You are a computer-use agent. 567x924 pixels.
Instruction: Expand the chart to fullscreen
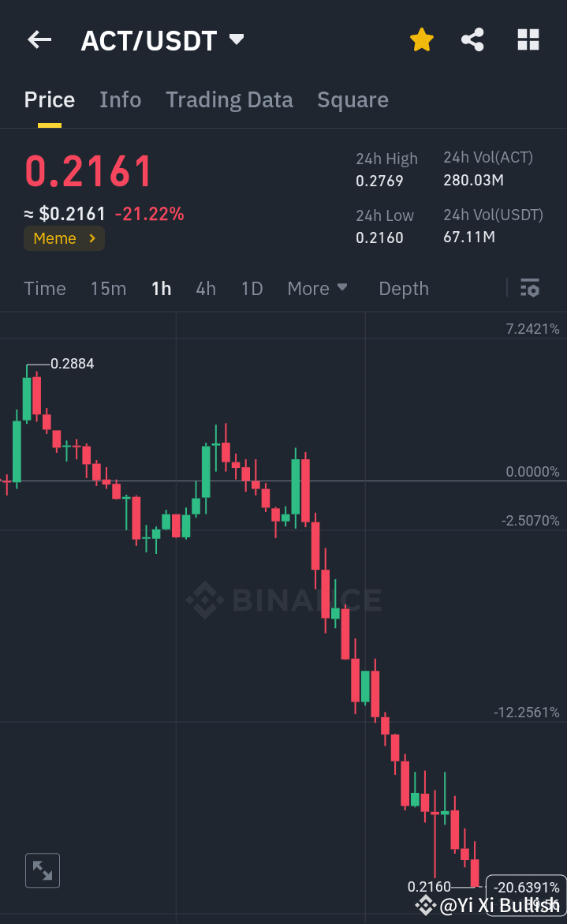42,870
